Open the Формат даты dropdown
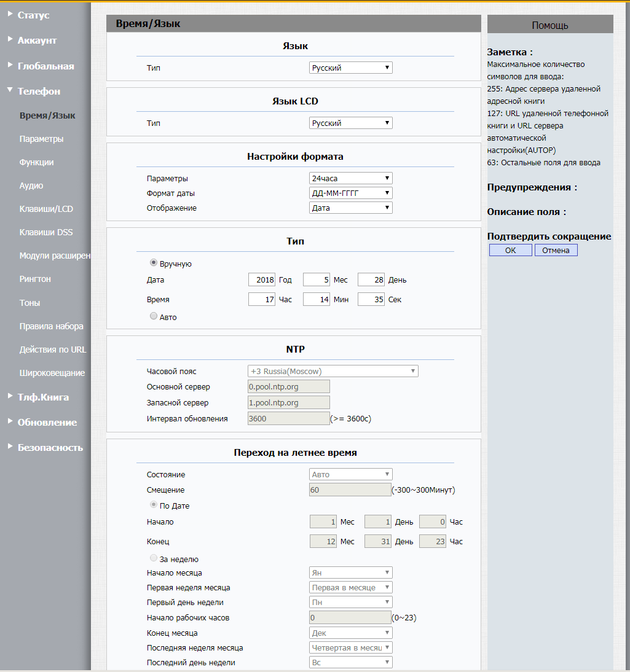This screenshot has height=672, width=630. coord(350,193)
